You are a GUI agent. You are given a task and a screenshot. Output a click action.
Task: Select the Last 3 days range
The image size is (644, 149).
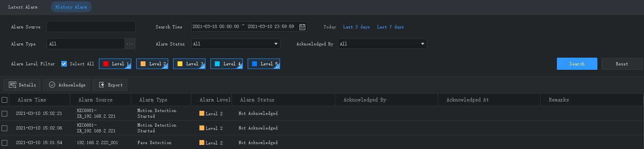click(356, 27)
